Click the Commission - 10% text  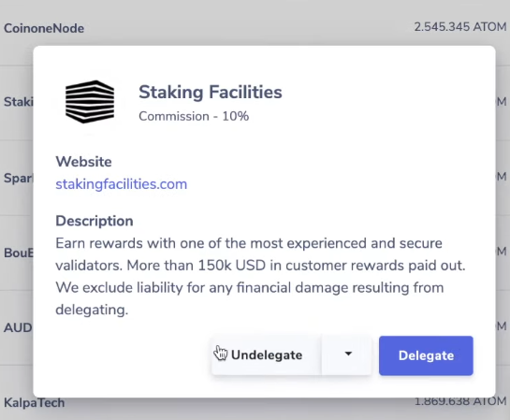click(x=194, y=116)
